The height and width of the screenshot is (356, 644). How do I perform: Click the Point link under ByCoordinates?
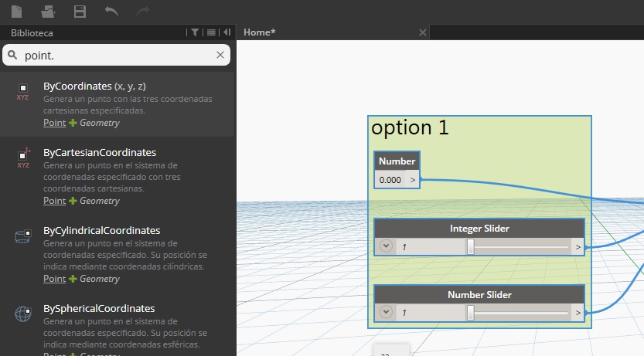coord(54,123)
